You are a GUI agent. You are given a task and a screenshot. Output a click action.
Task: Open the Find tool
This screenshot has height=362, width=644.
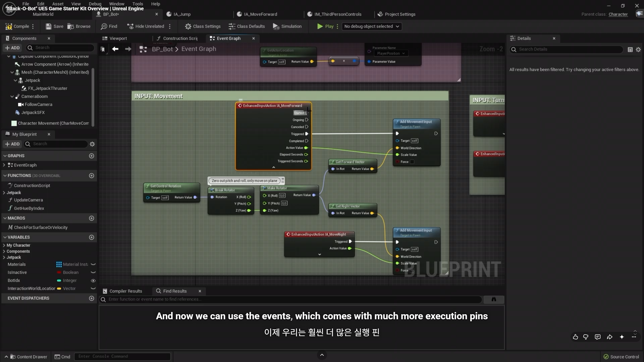[x=109, y=26]
